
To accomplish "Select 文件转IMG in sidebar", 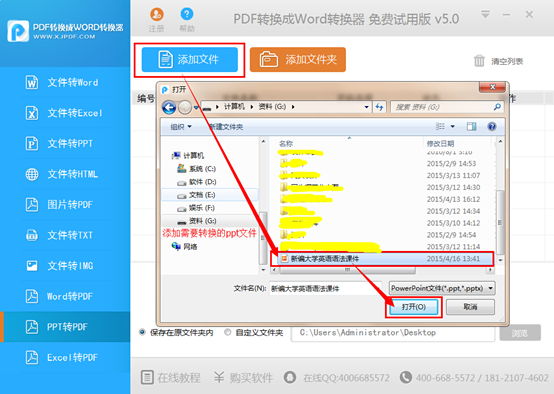I will [65, 265].
